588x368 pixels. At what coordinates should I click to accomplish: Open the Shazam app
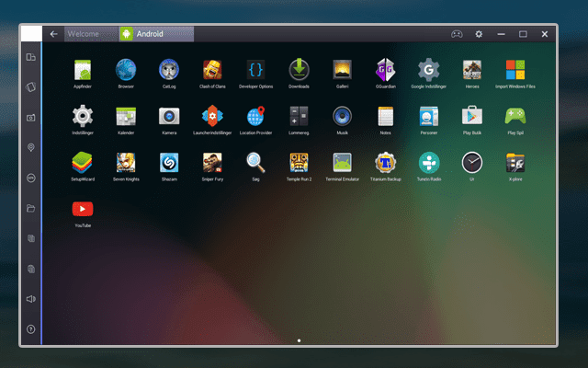169,163
